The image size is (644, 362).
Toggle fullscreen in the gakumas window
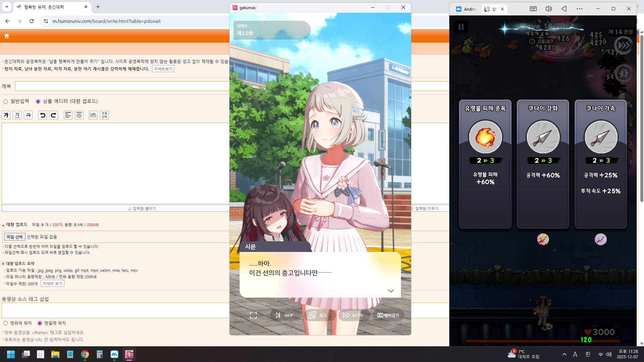click(253, 315)
